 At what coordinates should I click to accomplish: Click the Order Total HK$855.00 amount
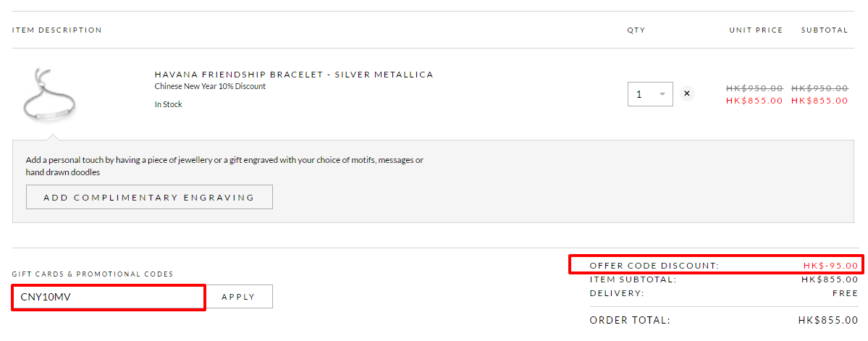coord(828,320)
